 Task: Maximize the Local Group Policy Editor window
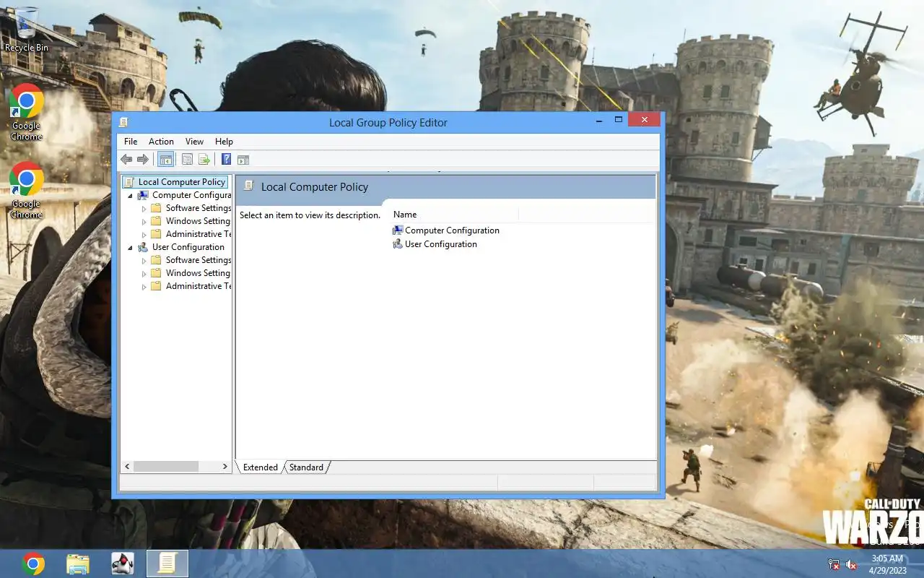(619, 120)
